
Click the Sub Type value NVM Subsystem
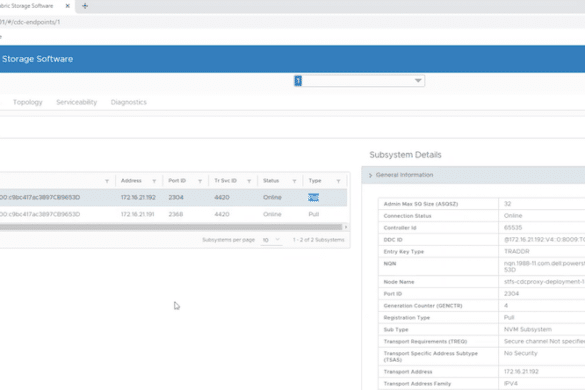point(528,330)
